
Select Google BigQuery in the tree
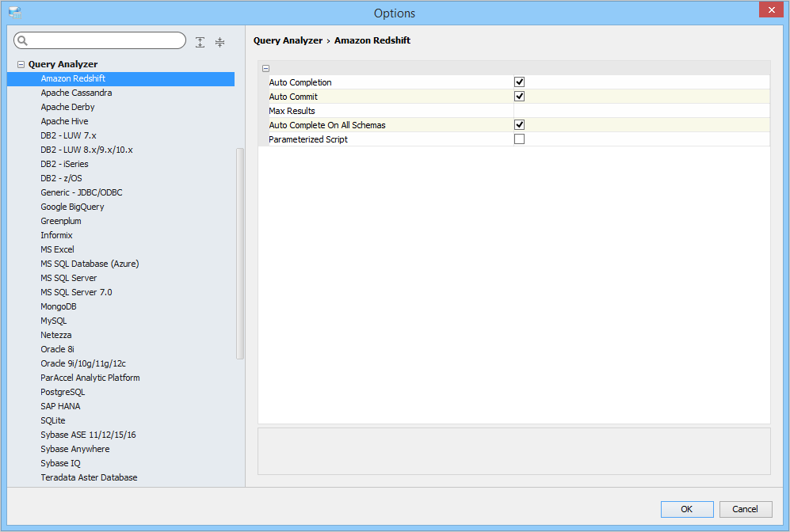[73, 207]
